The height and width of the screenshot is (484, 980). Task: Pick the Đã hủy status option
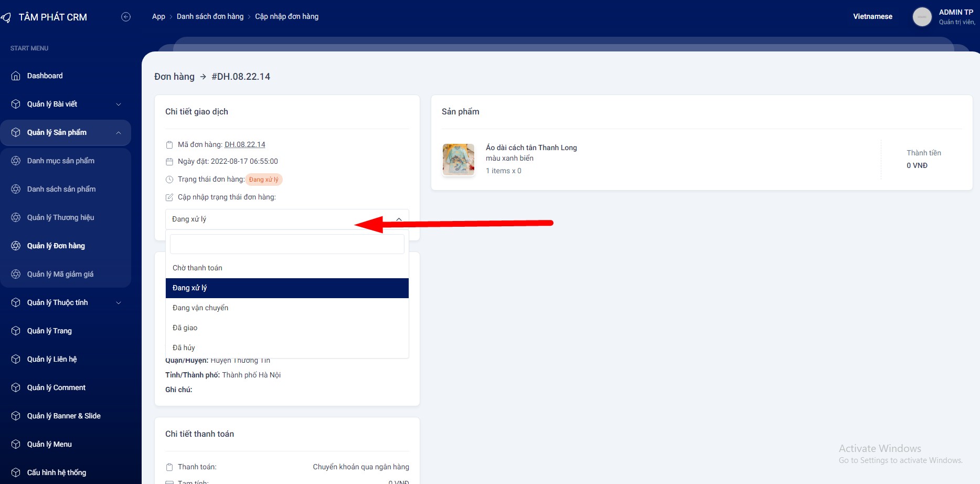184,348
